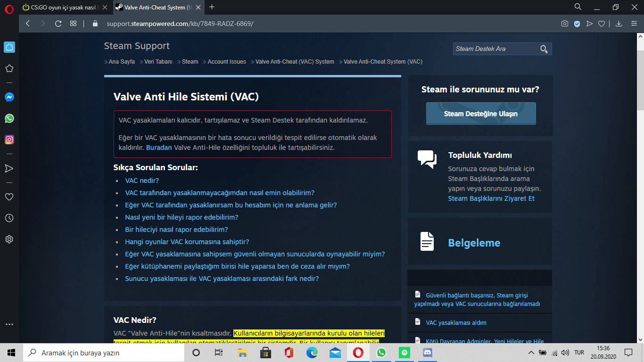Screen dimensions: 644x362
Task: Open Valve Anti-Cheat (VAC) System breadcrumb
Action: point(295,62)
